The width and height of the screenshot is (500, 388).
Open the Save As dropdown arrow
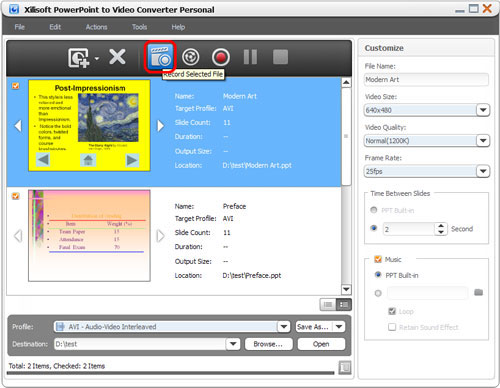[x=339, y=327]
